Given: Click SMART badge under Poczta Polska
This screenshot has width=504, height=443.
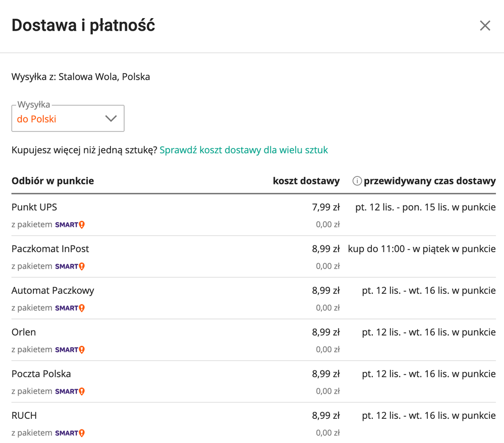Looking at the screenshot, I should tap(70, 391).
